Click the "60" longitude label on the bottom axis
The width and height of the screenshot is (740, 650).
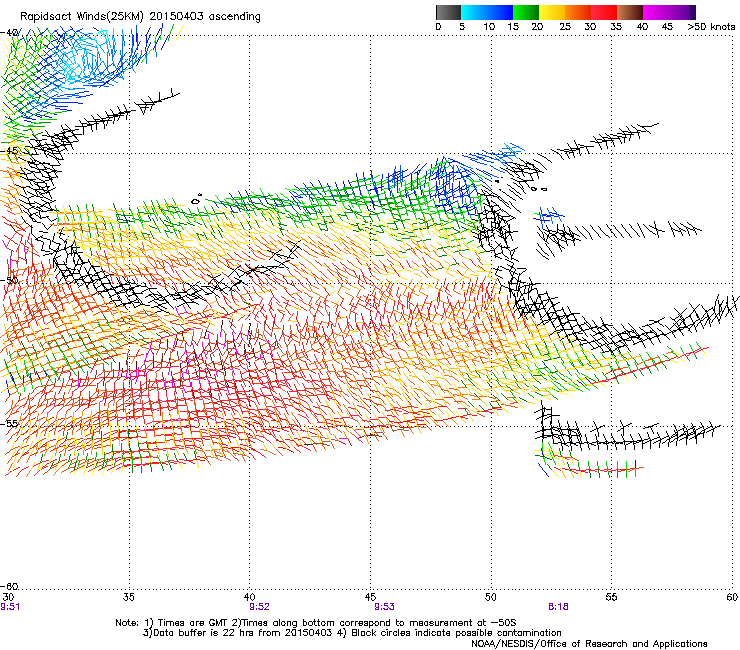tap(732, 597)
